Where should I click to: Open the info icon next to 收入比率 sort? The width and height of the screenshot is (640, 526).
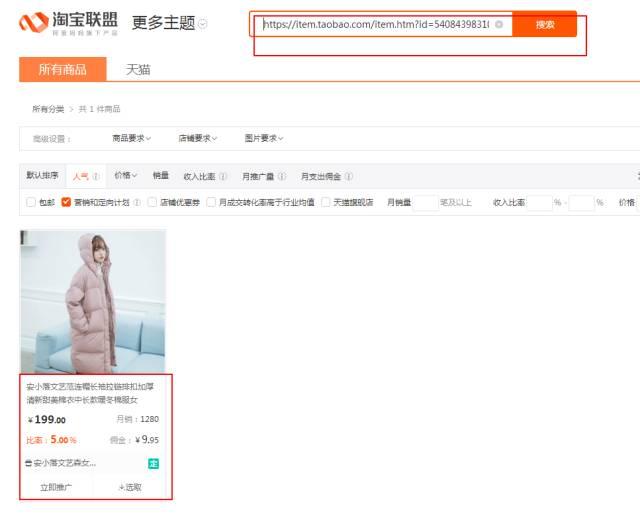(x=223, y=176)
